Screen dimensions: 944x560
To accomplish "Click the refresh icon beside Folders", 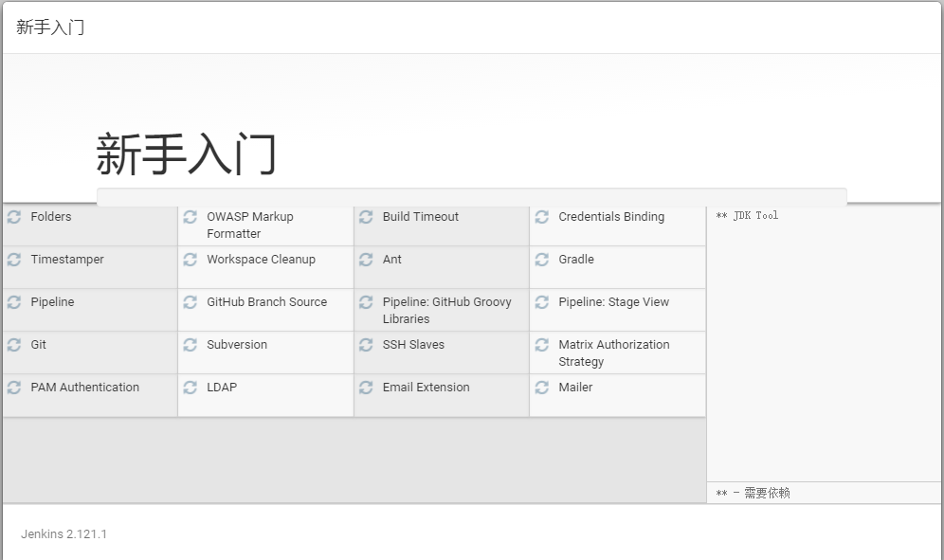I will [x=14, y=217].
